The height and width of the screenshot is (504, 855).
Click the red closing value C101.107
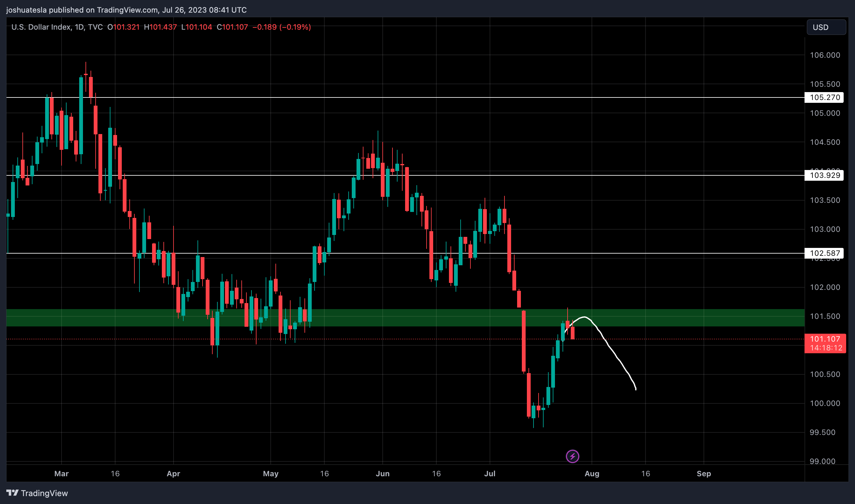click(x=232, y=27)
